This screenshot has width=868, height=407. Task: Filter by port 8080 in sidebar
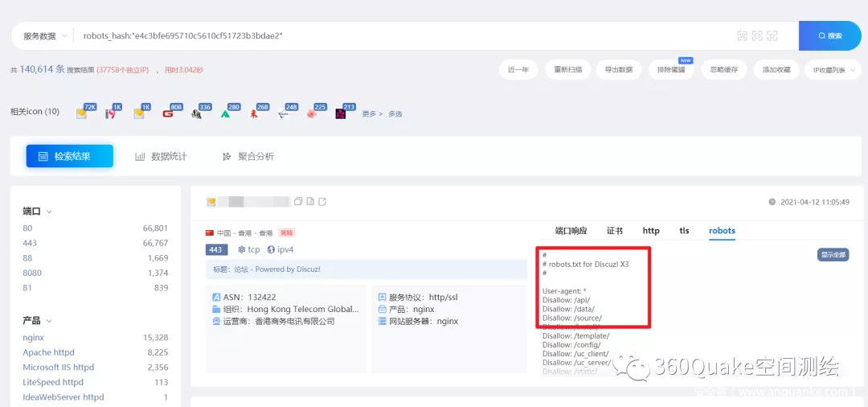(32, 273)
